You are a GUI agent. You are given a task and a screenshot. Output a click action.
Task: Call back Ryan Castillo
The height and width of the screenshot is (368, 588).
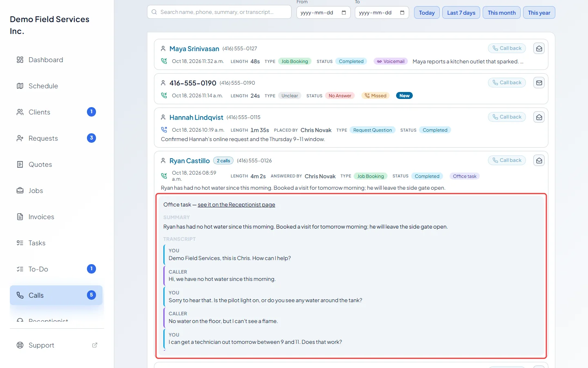[x=507, y=160]
